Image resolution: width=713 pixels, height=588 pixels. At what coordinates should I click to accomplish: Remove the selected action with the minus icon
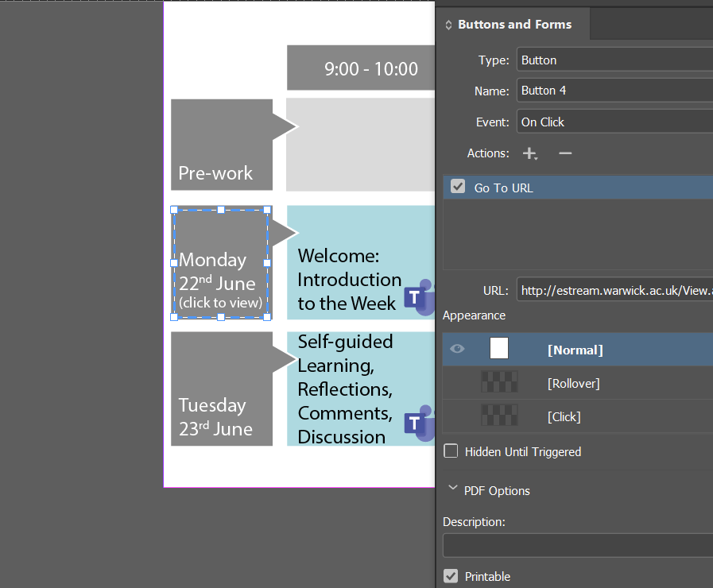(564, 153)
